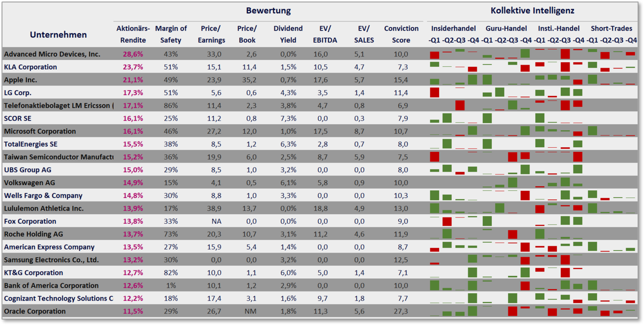Select the Insiderhandel column header

point(453,29)
